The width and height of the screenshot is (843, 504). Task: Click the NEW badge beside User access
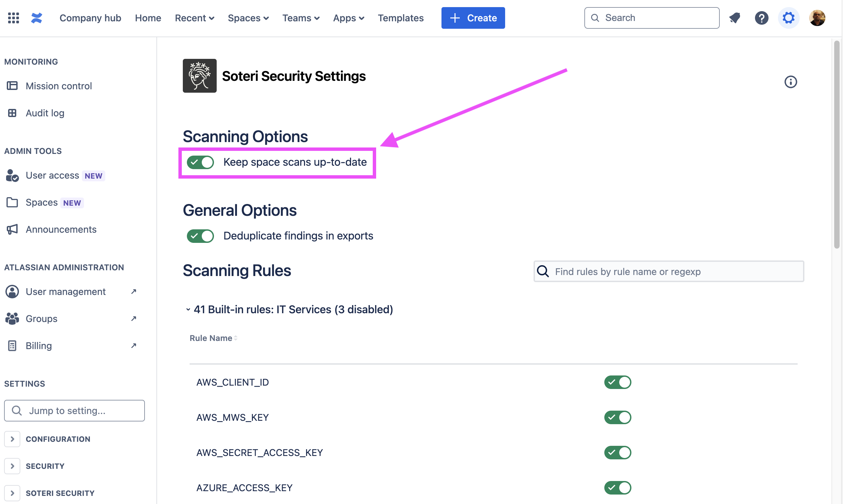[93, 176]
